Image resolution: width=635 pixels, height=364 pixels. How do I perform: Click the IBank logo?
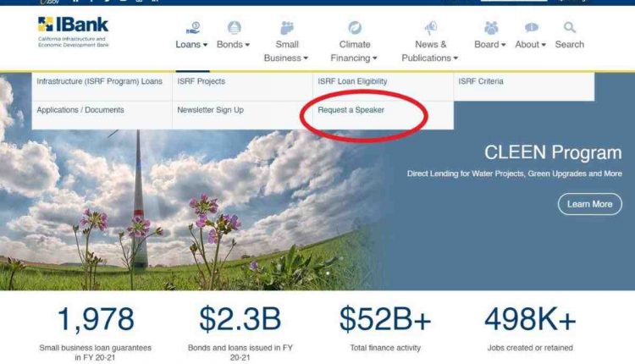74,32
